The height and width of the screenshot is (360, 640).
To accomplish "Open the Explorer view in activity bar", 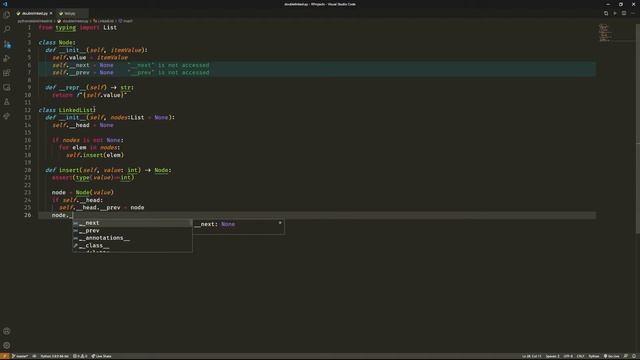I will pyautogui.click(x=7, y=15).
